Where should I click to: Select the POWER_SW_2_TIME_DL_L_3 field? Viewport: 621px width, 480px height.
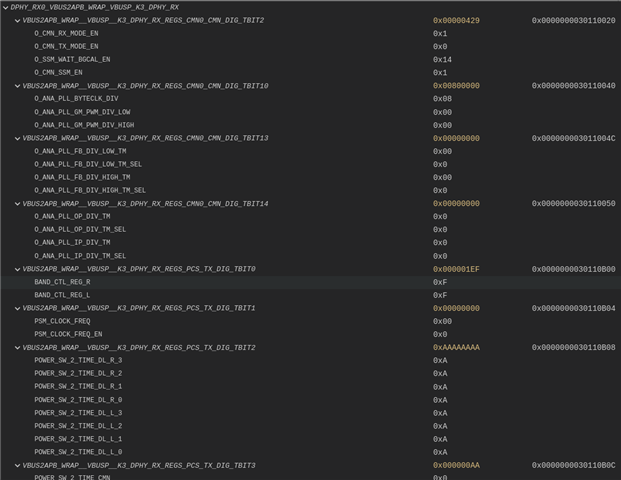click(78, 412)
